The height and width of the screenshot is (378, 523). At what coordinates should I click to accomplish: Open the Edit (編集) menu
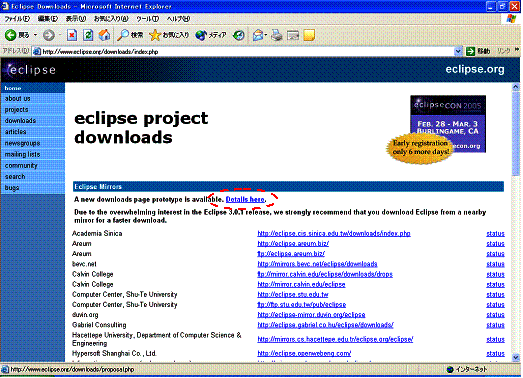(47, 19)
